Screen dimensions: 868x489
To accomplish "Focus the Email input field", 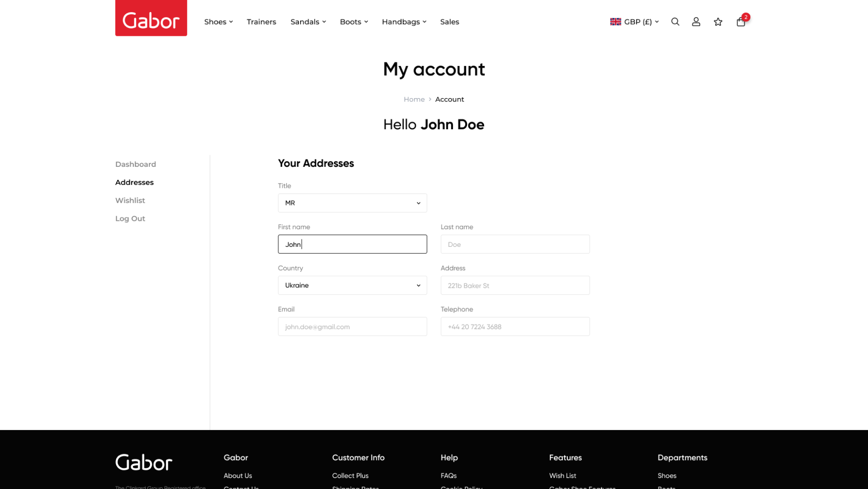I will pos(352,327).
